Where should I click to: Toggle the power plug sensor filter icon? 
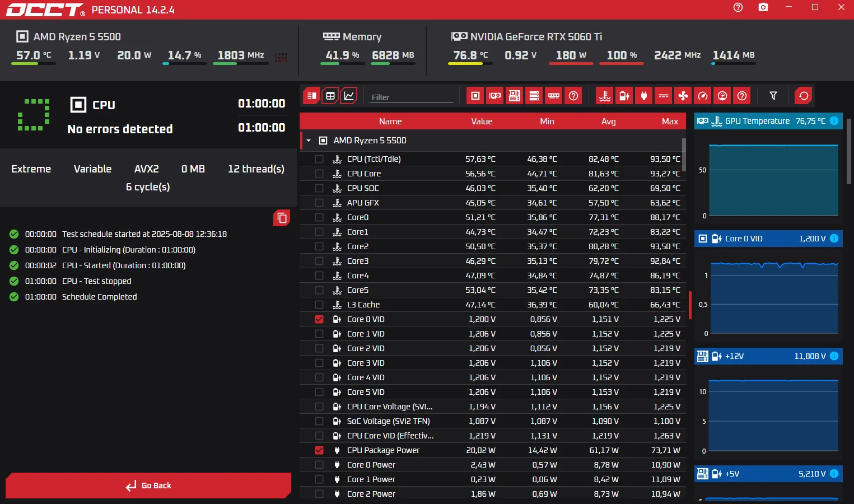click(644, 96)
